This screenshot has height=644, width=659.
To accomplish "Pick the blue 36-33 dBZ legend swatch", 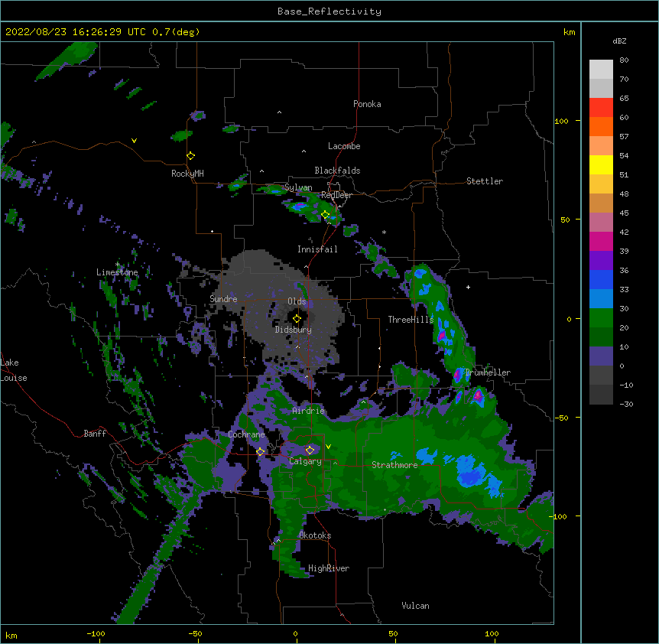I will click(x=601, y=279).
